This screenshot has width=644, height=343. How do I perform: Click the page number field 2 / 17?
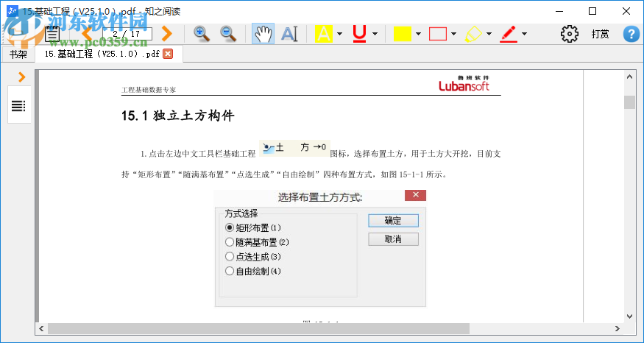click(x=127, y=34)
